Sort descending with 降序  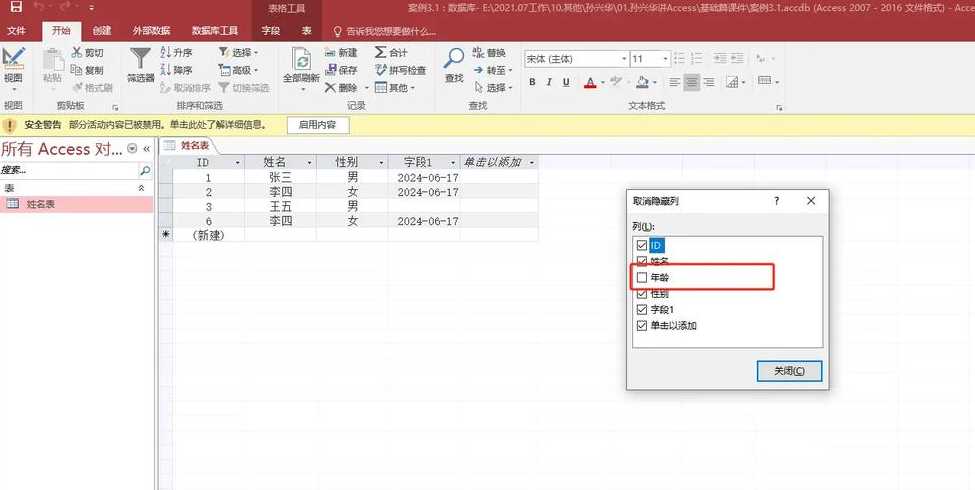pos(177,70)
